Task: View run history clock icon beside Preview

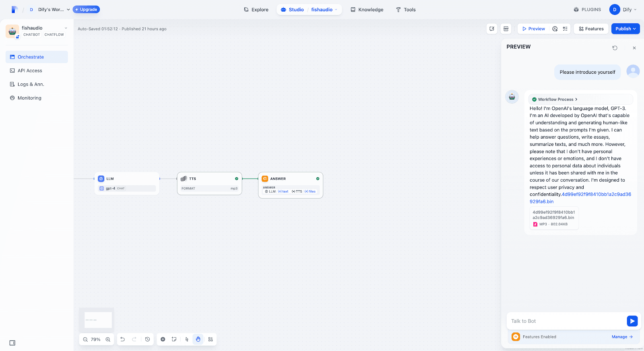Action: [x=555, y=29]
